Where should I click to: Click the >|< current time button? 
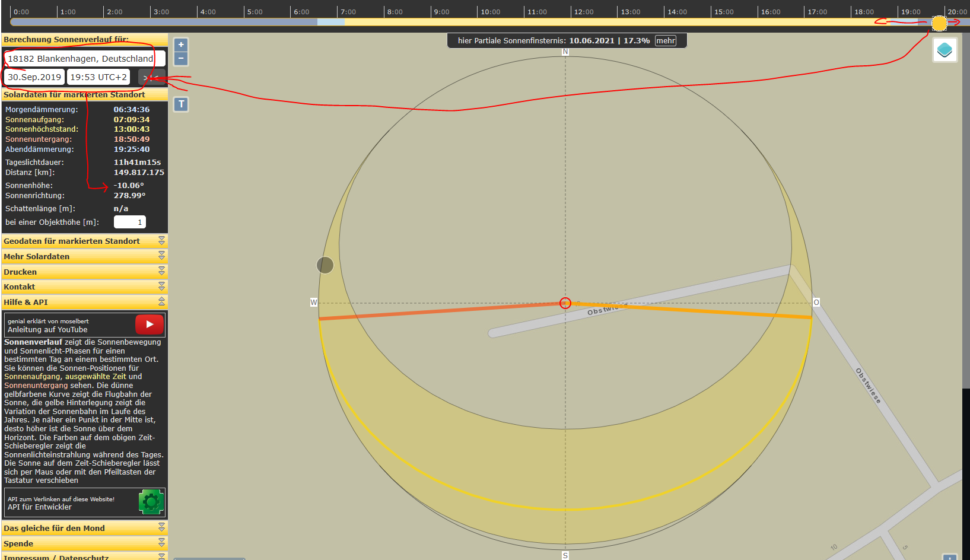click(151, 77)
